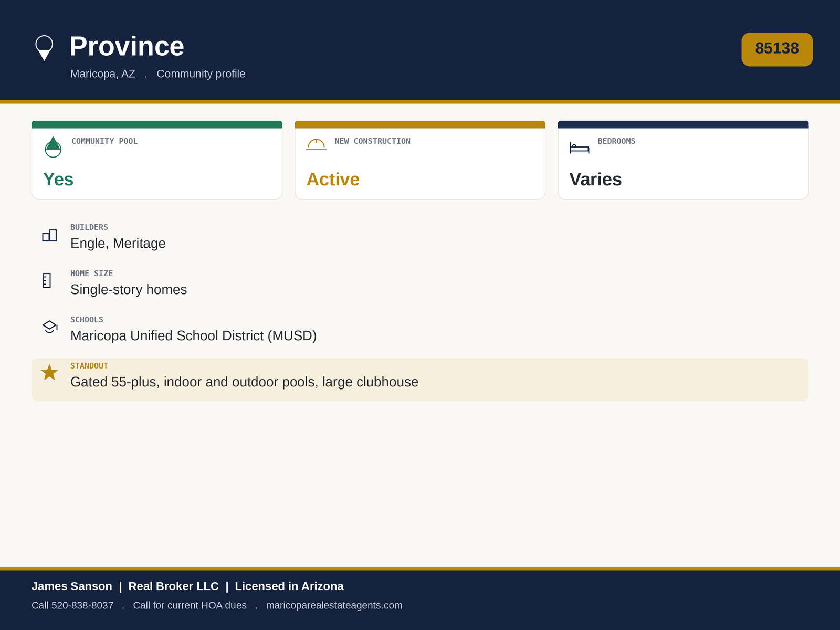Click the bed icon for bedrooms
Image resolution: width=840 pixels, height=630 pixels.
pos(580,148)
